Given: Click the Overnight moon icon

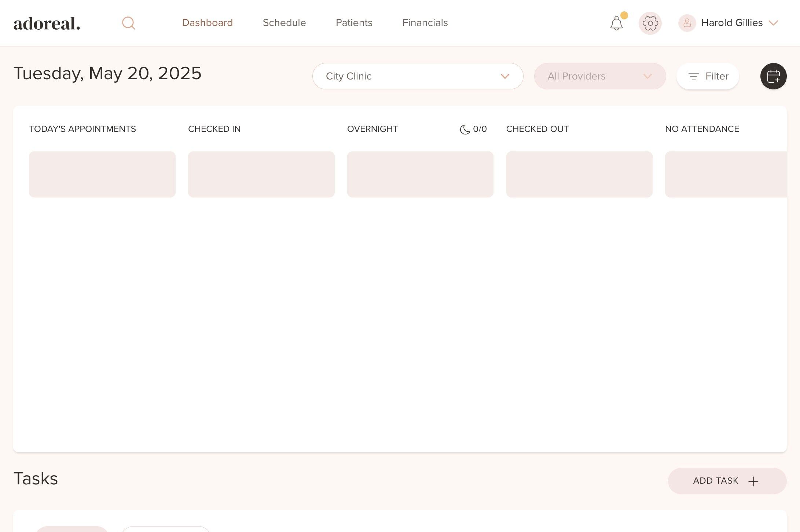Looking at the screenshot, I should click(465, 129).
